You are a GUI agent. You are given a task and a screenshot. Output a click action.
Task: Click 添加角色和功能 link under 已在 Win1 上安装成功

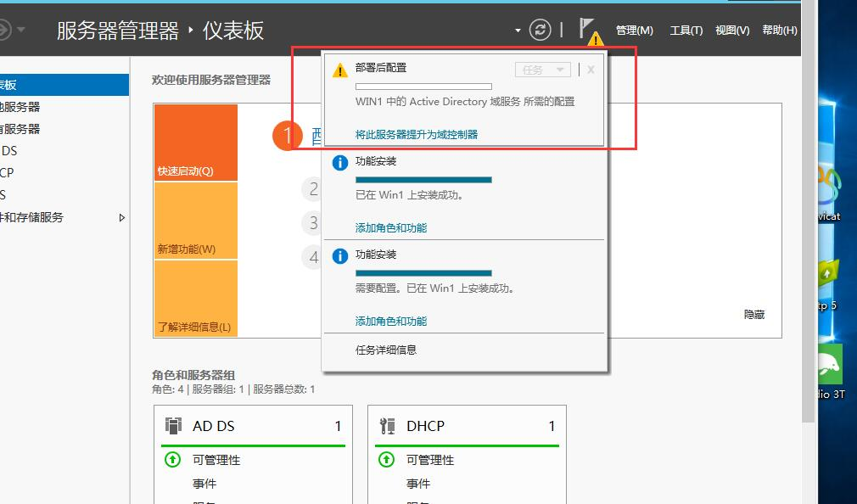point(391,228)
